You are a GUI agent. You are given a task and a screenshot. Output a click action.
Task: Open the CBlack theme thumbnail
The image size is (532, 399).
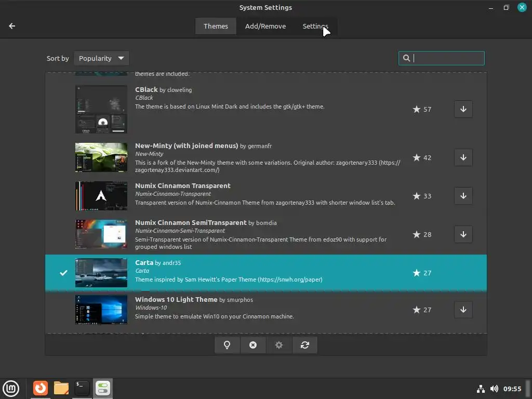101,109
